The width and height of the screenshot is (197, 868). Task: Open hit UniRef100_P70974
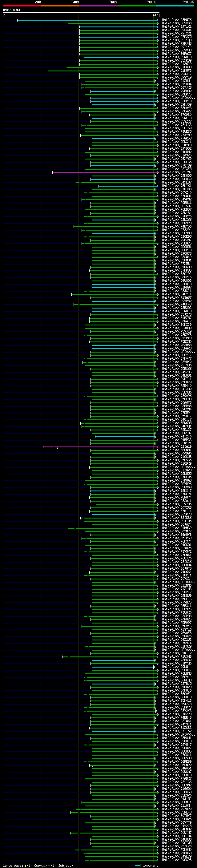177,643
